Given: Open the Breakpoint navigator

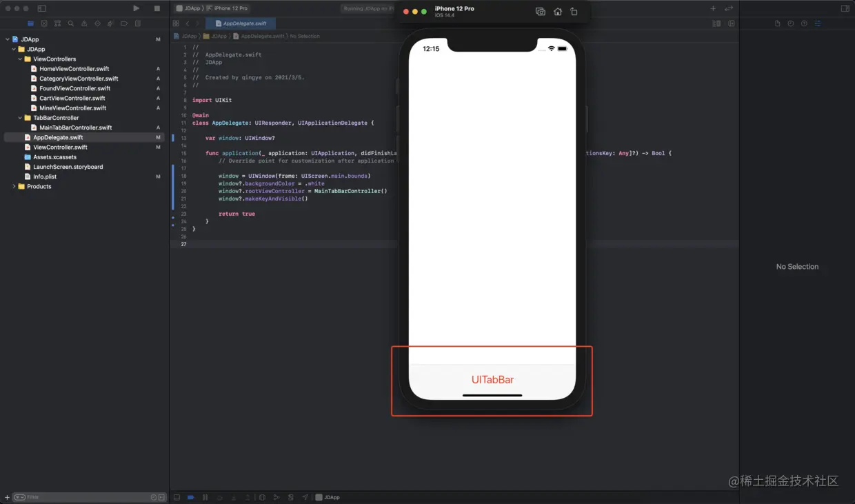Looking at the screenshot, I should pyautogui.click(x=124, y=23).
